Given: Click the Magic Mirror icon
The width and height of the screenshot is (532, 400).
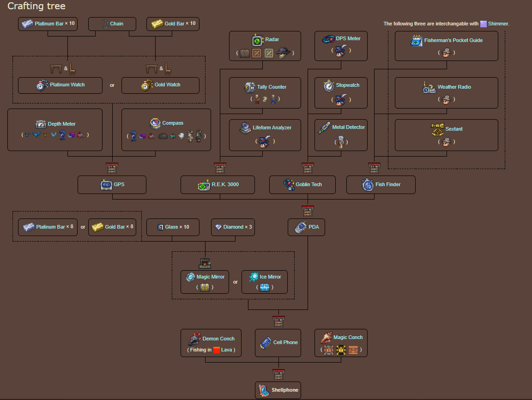Looking at the screenshot, I should 190,277.
